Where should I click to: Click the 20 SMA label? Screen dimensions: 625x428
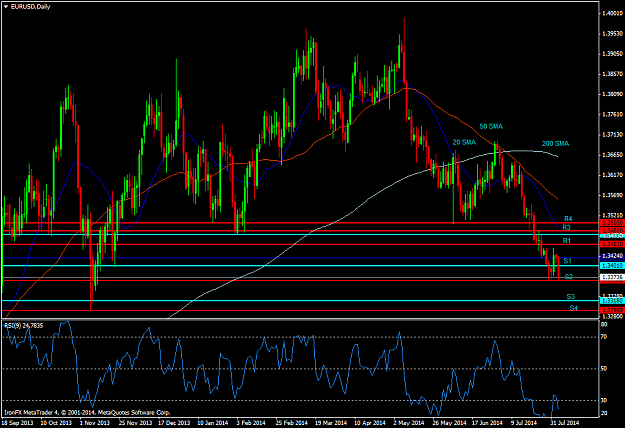coord(464,142)
